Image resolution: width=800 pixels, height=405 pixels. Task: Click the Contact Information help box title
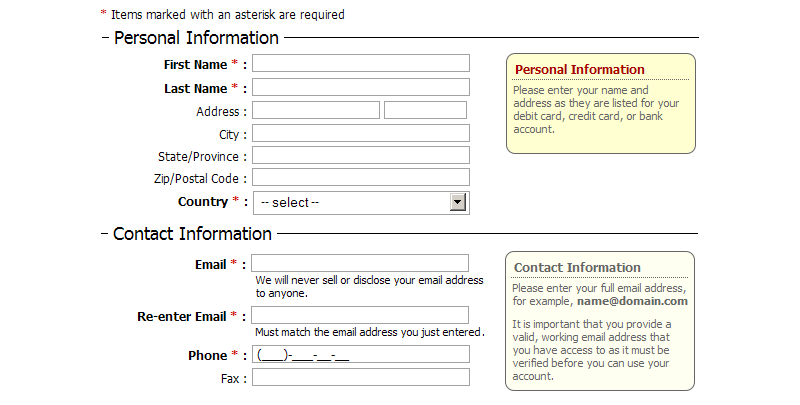577,267
